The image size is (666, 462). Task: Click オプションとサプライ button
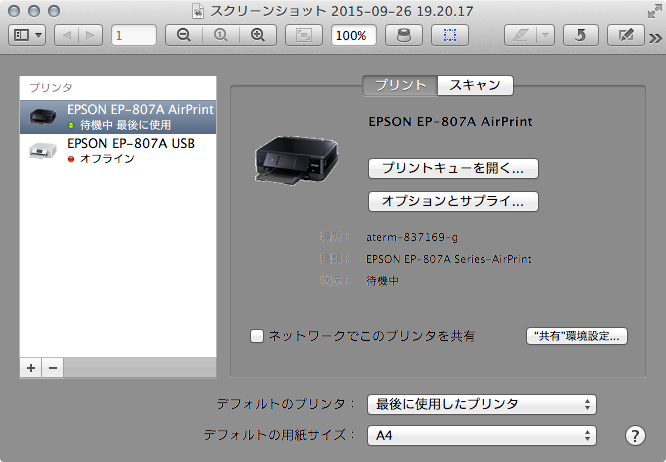tap(453, 201)
